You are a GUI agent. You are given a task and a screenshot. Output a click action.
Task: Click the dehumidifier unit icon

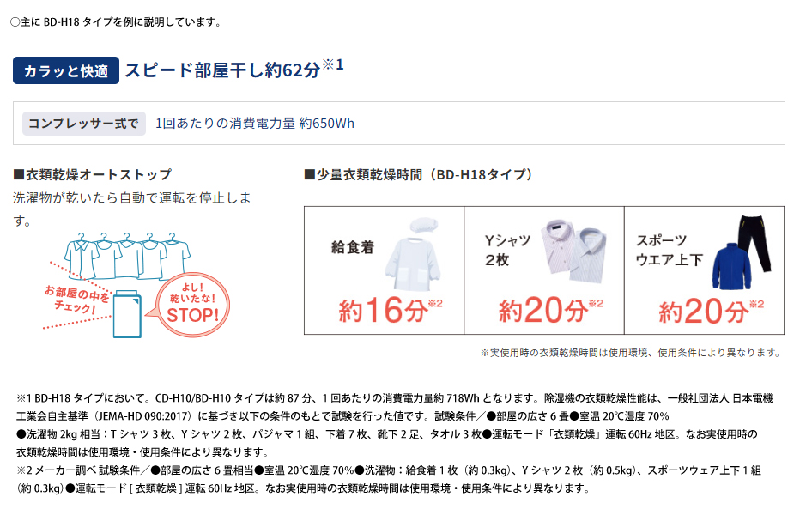[127, 314]
